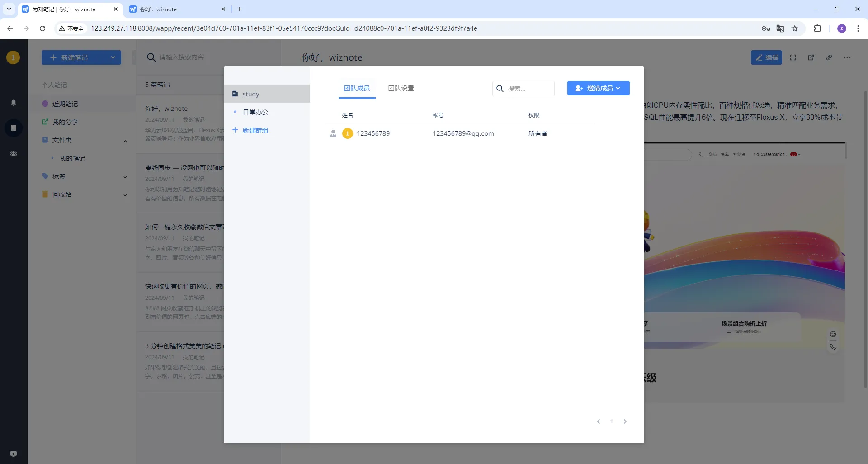Toggle fullscreen view of the note

tap(793, 57)
